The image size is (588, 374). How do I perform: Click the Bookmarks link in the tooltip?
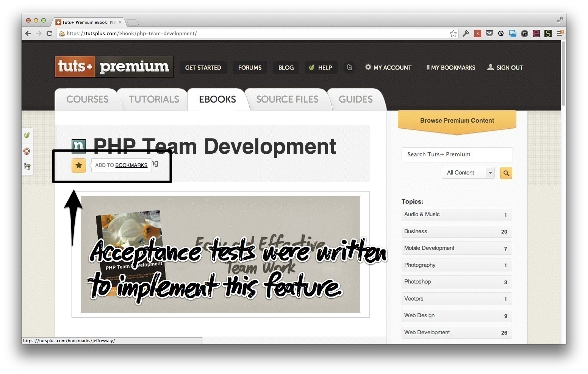[131, 165]
